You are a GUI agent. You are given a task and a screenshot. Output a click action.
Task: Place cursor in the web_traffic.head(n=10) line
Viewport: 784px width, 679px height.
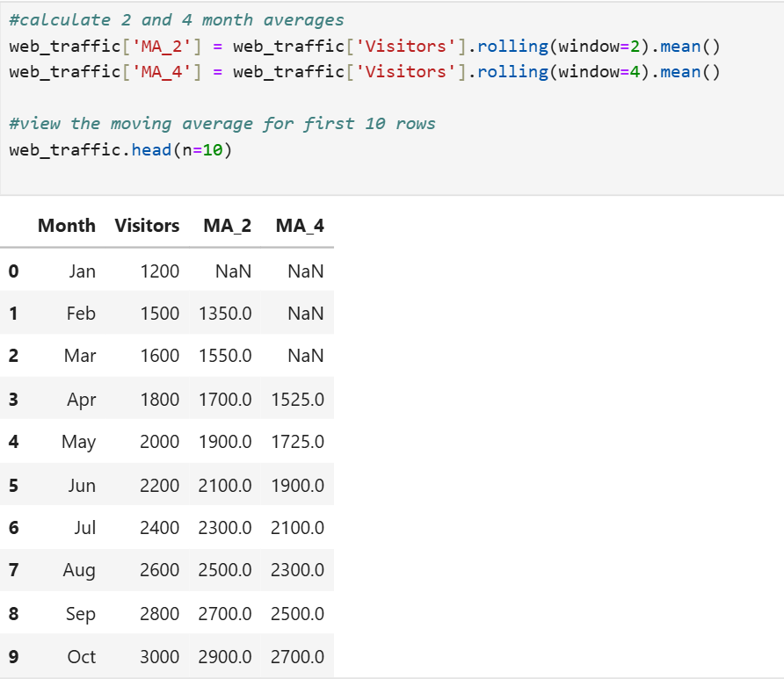[x=120, y=149]
